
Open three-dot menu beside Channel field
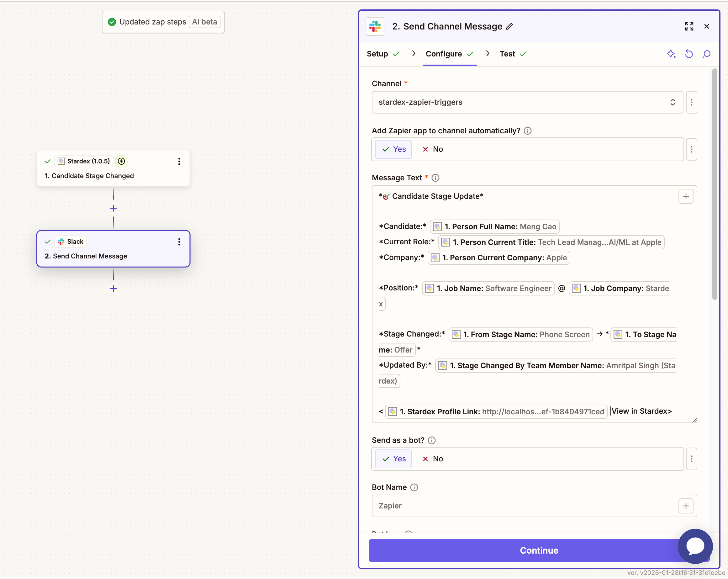point(691,102)
